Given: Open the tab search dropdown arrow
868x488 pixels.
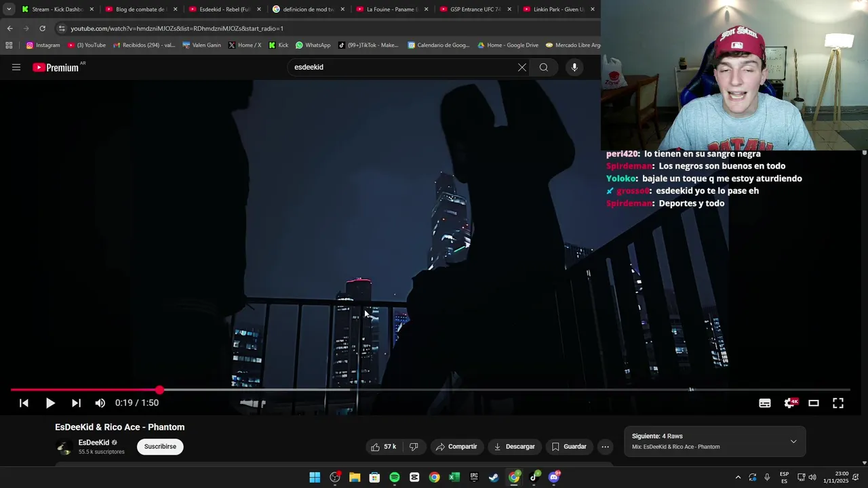Looking at the screenshot, I should [x=9, y=9].
